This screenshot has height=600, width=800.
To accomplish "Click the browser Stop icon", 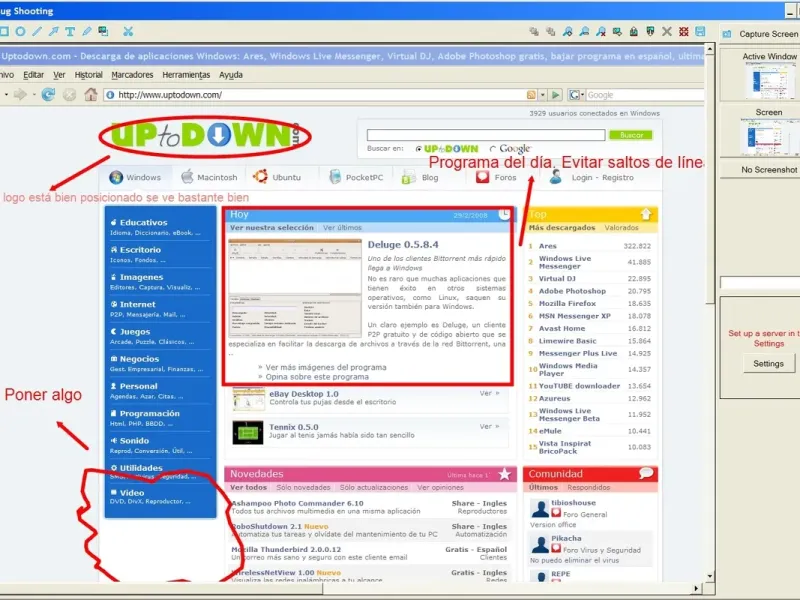I will (x=70, y=94).
